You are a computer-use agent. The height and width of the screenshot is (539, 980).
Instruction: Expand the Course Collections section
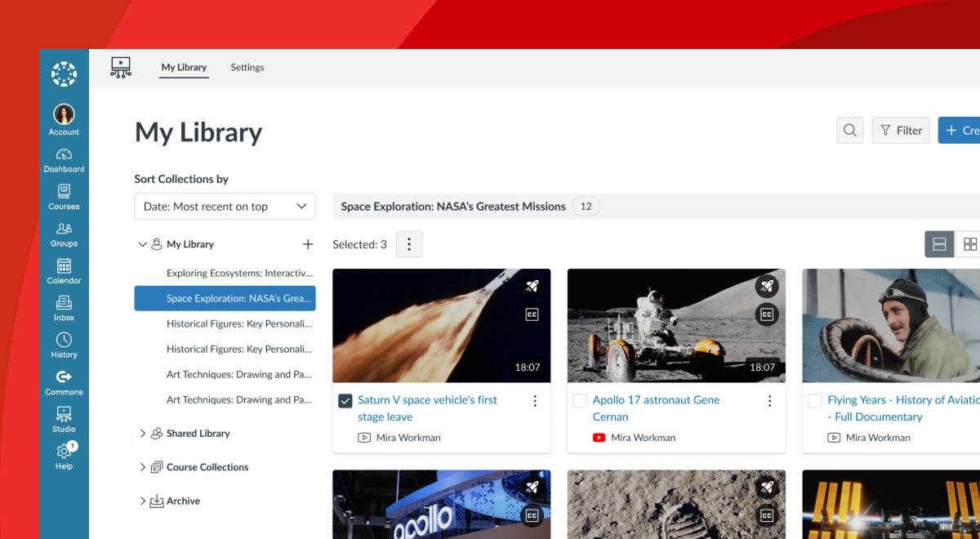click(143, 467)
